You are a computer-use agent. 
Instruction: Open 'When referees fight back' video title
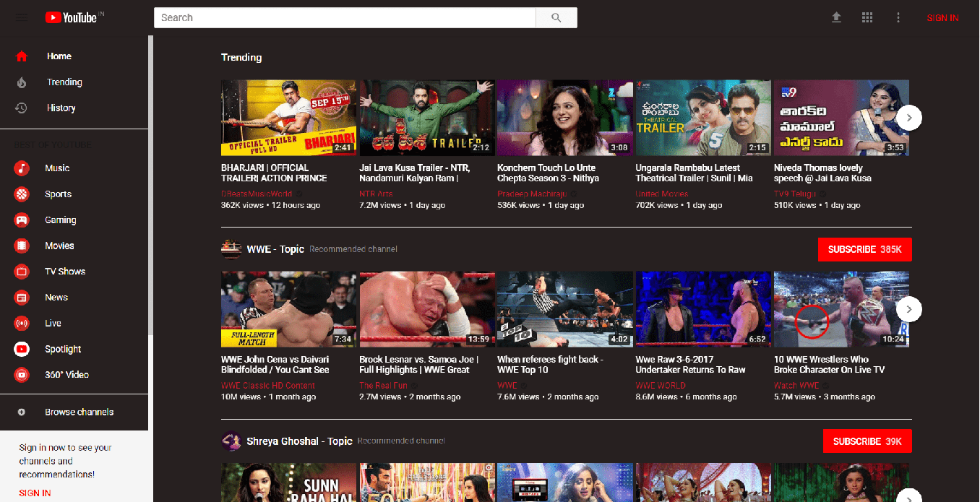pos(550,365)
